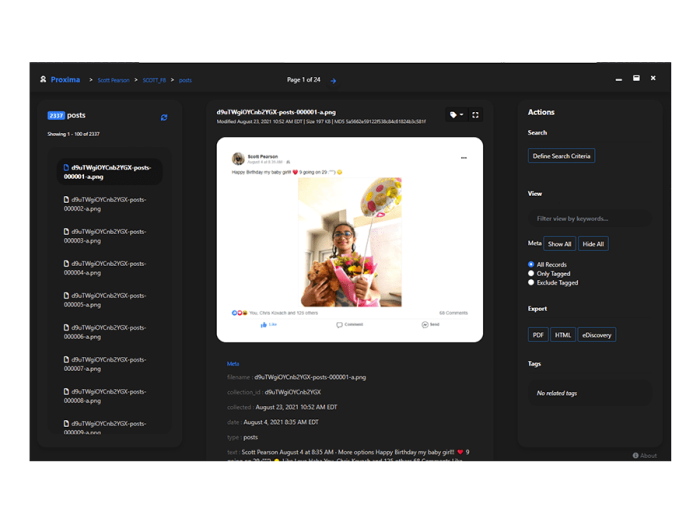Click the Proxima logo icon

pos(43,79)
